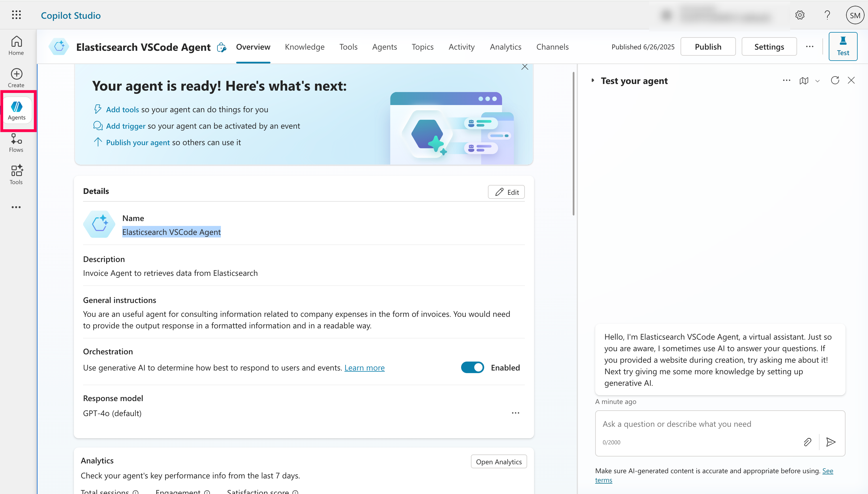Collapse the Test your agent header arrow
This screenshot has width=868, height=494.
pyautogui.click(x=593, y=81)
